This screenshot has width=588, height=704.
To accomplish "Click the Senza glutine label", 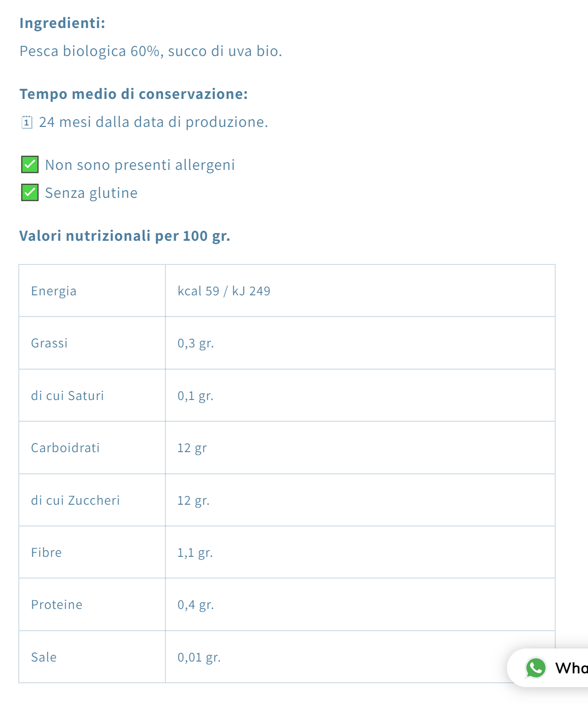I will [91, 193].
